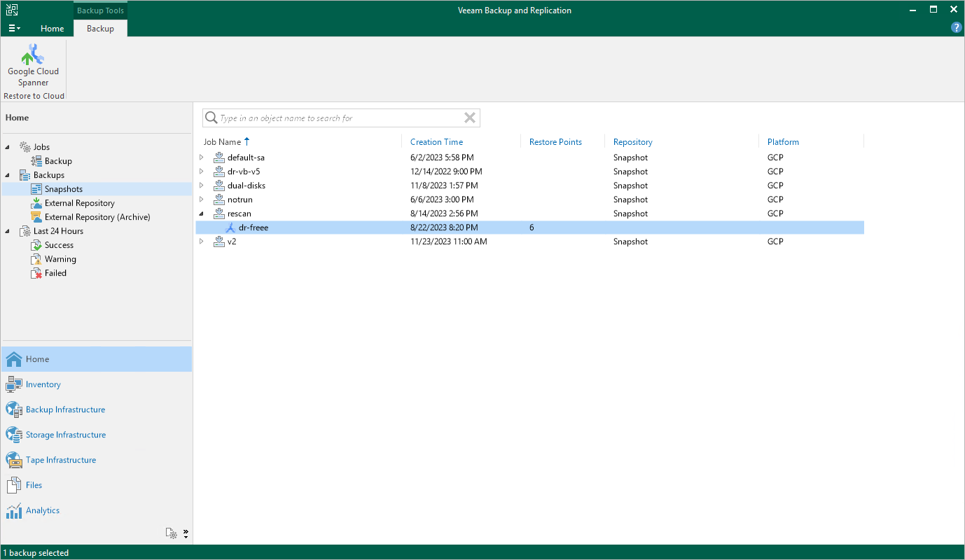
Task: Switch to the Home ribbon tab
Action: [x=53, y=29]
